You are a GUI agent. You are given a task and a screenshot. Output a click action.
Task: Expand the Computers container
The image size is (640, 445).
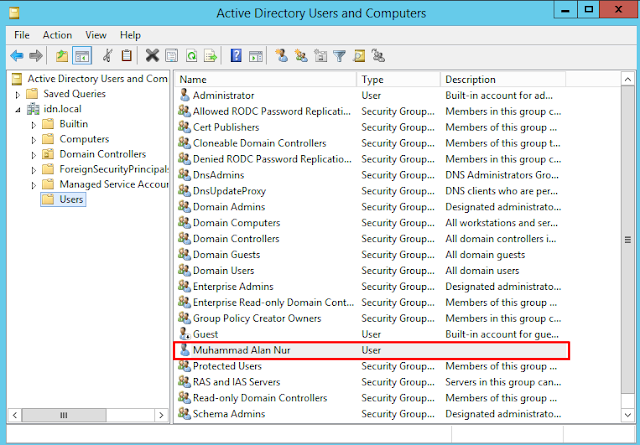[x=33, y=140]
